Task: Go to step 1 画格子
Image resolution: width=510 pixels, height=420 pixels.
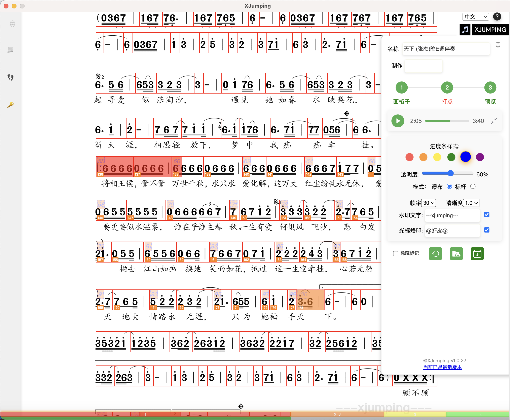Action: pos(401,87)
